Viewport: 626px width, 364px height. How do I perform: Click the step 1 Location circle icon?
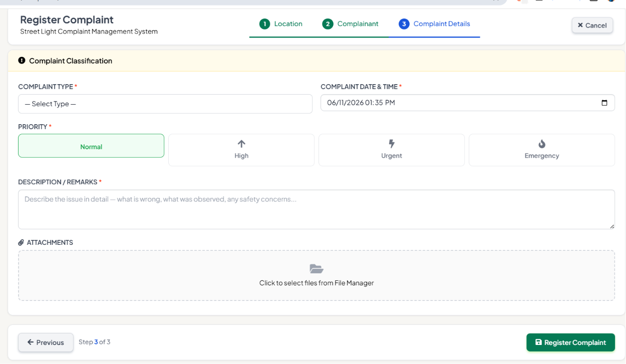(x=264, y=24)
